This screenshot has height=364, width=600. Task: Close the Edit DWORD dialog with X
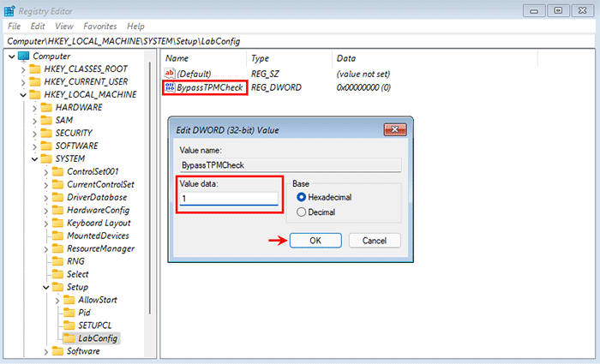[x=395, y=129]
